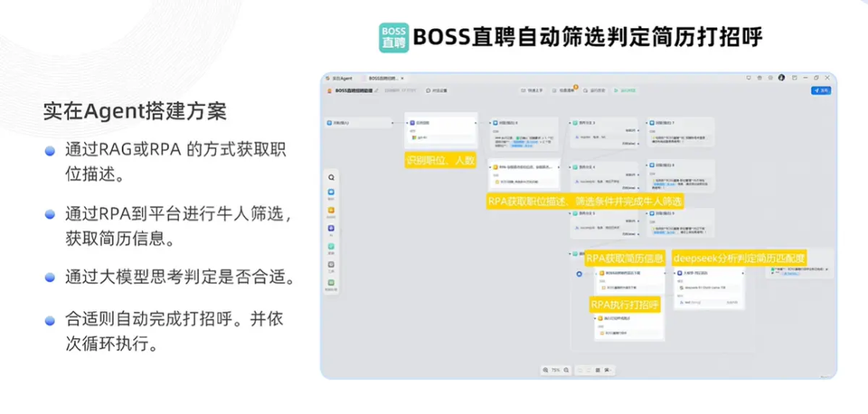Viewport: 868px width, 414px height.
Task: Click the green 运行对话 run button
Action: [625, 90]
